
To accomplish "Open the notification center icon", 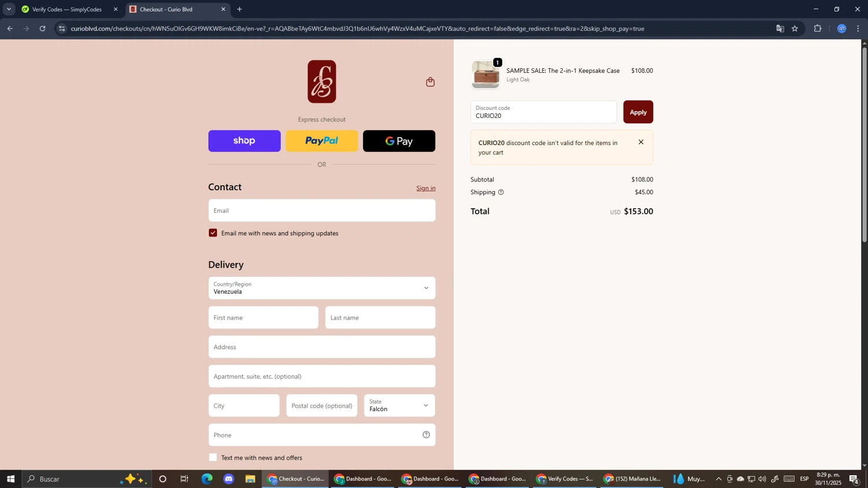I will click(854, 479).
